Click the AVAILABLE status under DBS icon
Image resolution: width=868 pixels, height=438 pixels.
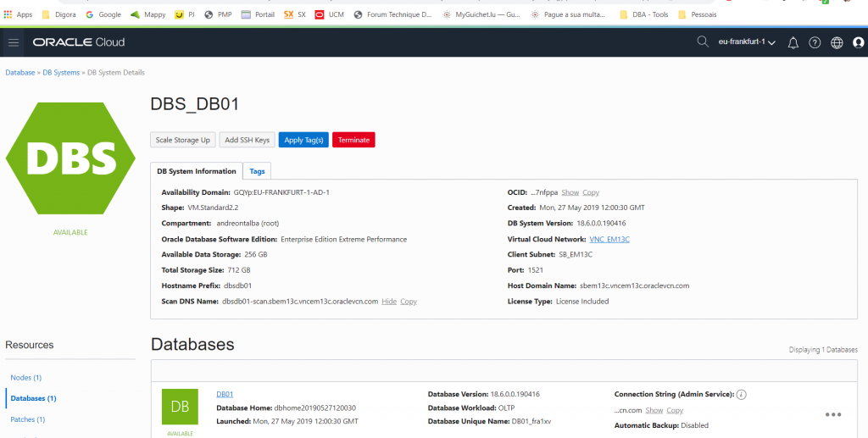pyautogui.click(x=70, y=232)
